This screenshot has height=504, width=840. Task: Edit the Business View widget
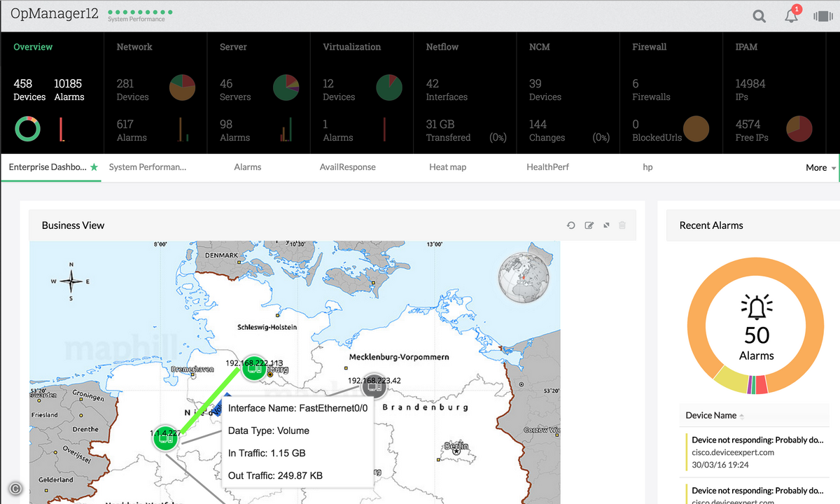[589, 225]
